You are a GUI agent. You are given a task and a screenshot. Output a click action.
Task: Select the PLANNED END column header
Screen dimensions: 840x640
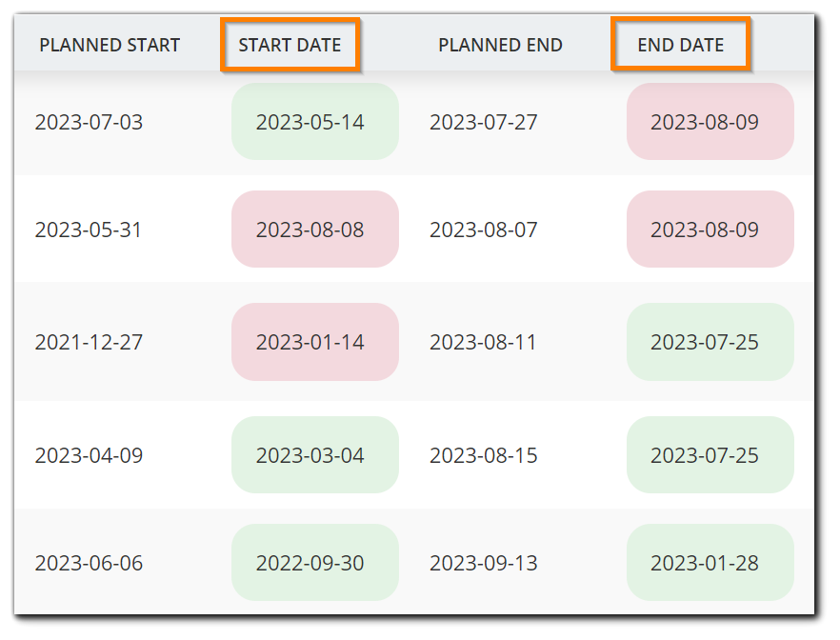click(500, 44)
